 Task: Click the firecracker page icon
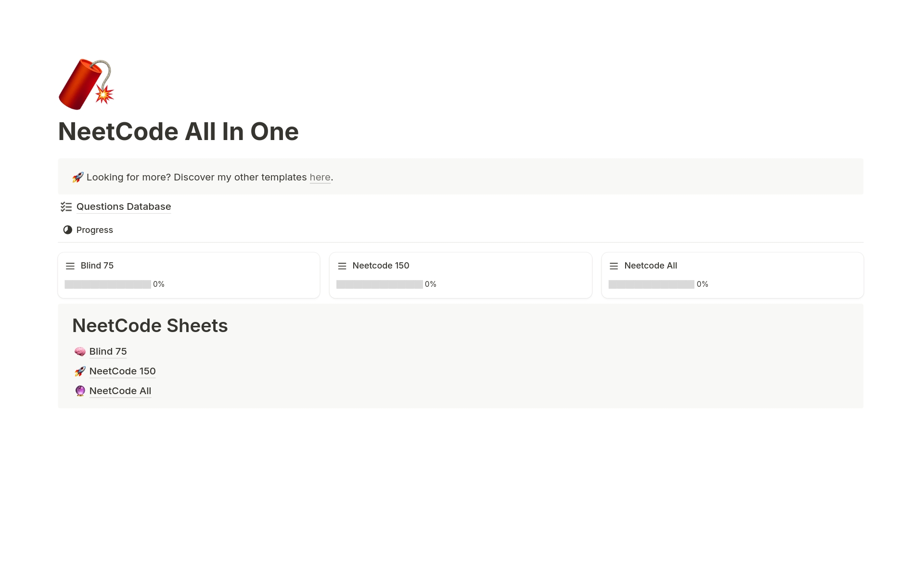pyautogui.click(x=86, y=84)
